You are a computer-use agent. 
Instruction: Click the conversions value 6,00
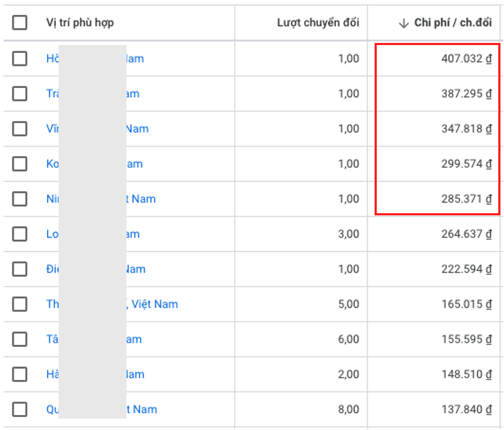(x=348, y=339)
